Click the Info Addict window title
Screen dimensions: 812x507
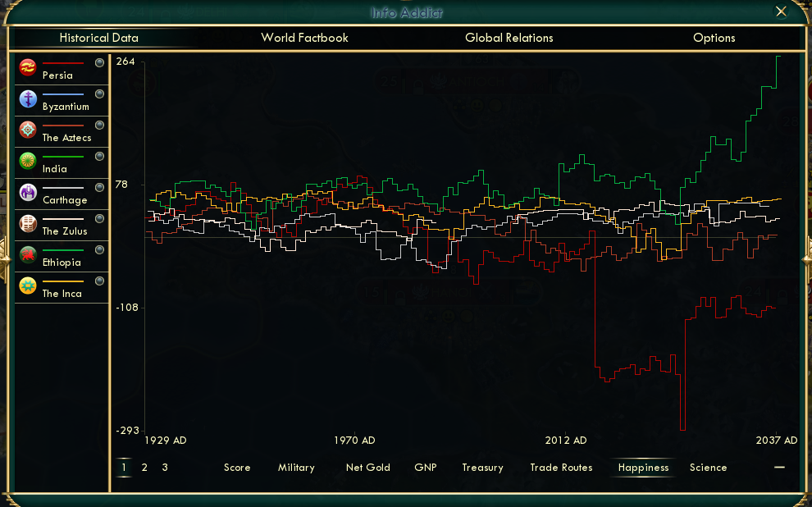[x=407, y=12]
